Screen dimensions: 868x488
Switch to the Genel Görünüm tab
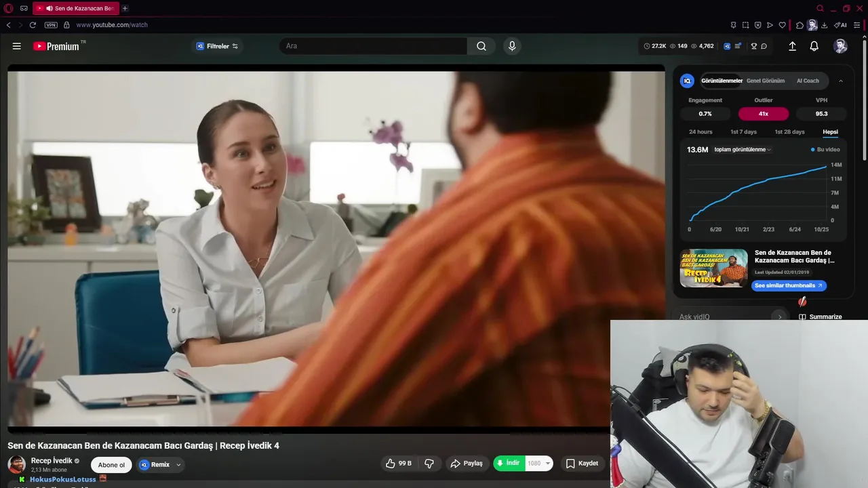(x=766, y=81)
